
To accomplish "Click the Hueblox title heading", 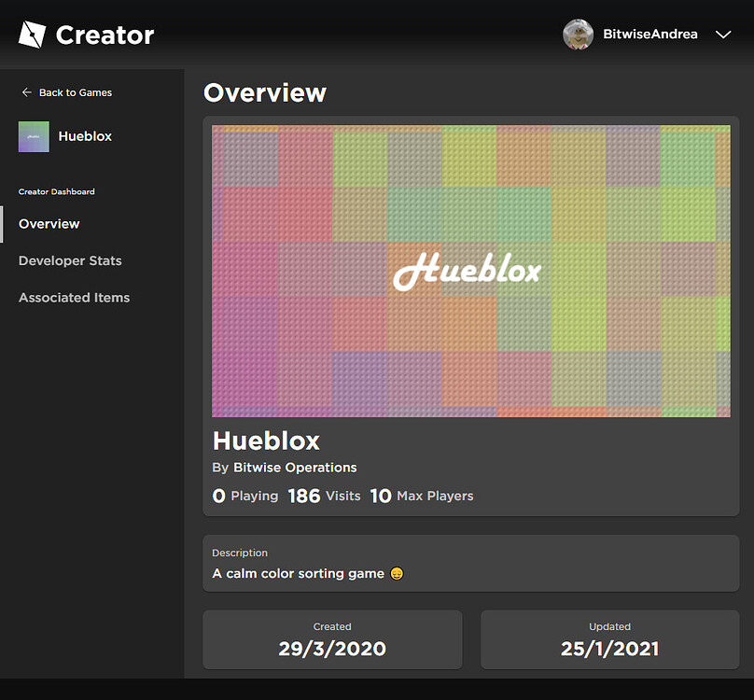I will coord(266,441).
